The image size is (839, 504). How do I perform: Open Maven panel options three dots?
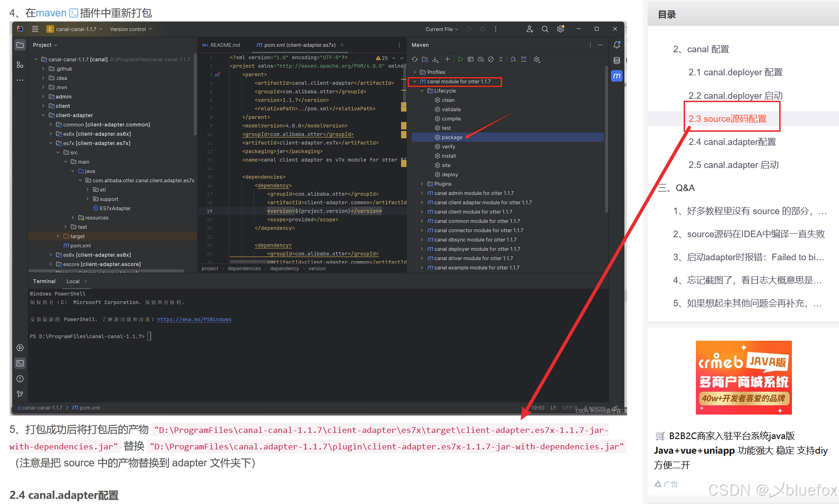[590, 45]
